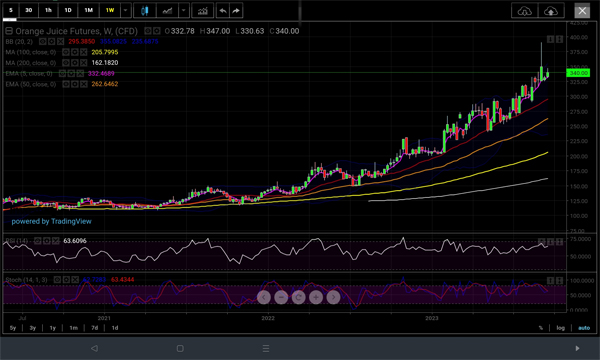The height and width of the screenshot is (360, 600).
Task: Toggle visibility of Orange Juice Futures series
Action: click(x=148, y=31)
